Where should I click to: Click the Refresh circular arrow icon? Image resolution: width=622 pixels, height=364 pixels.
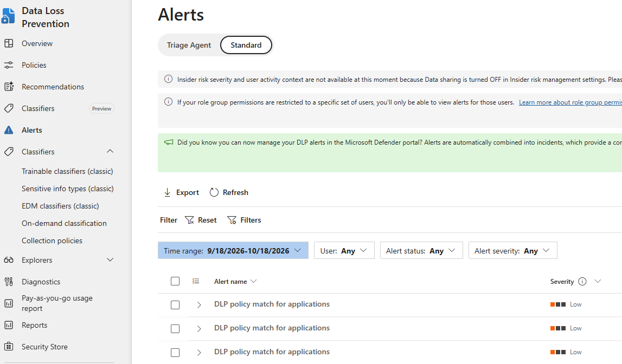(x=214, y=192)
